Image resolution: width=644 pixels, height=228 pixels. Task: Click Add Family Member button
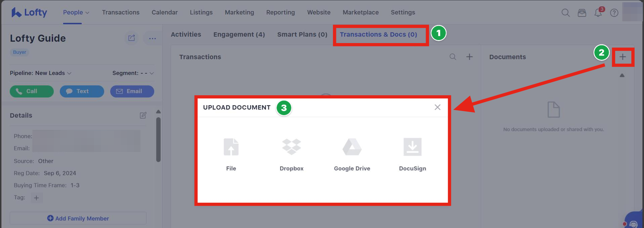coord(78,218)
